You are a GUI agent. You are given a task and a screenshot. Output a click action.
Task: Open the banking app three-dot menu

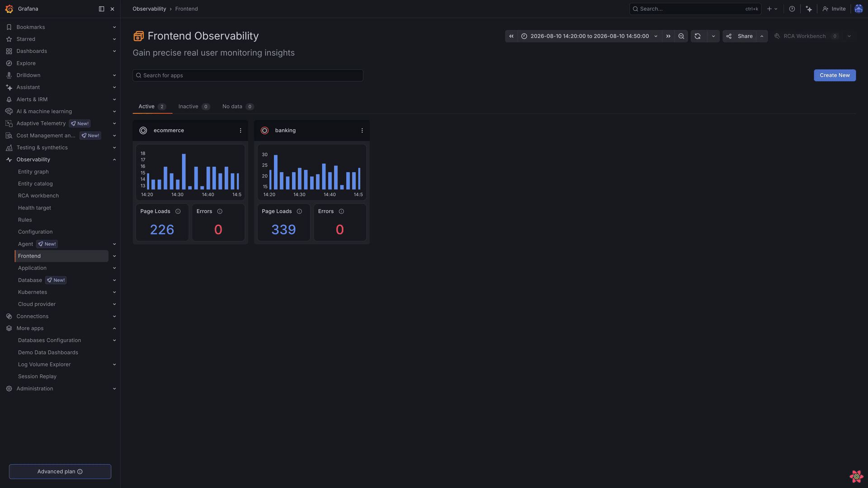[362, 131]
